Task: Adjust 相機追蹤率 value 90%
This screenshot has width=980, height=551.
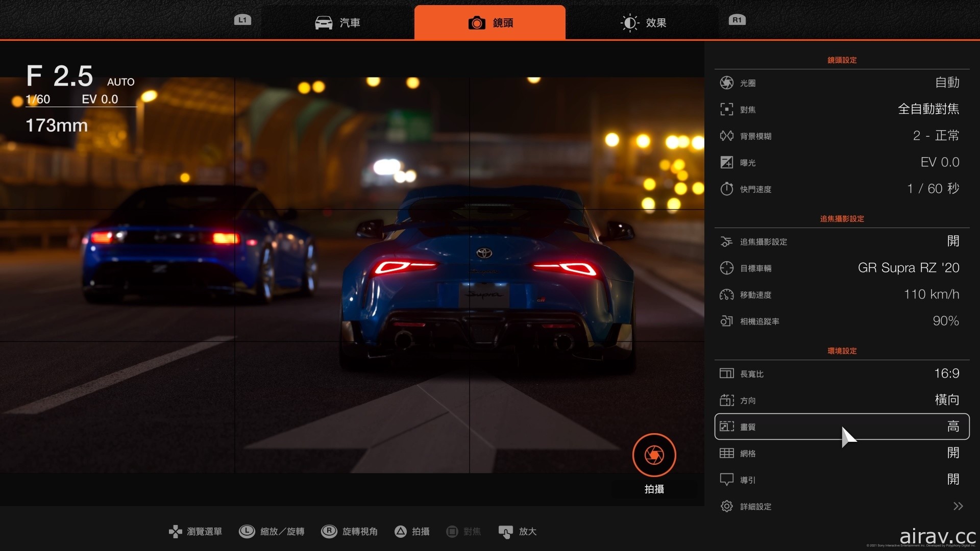Action: pyautogui.click(x=946, y=321)
